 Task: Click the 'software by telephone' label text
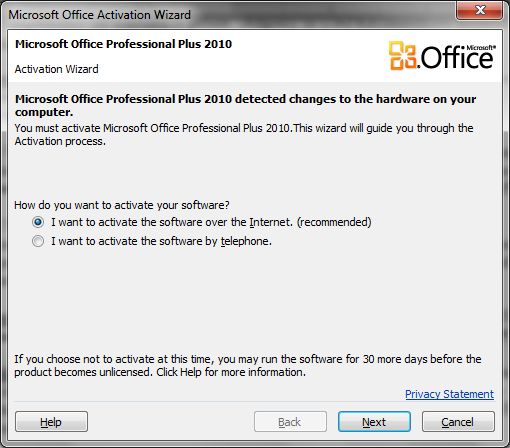[215, 241]
